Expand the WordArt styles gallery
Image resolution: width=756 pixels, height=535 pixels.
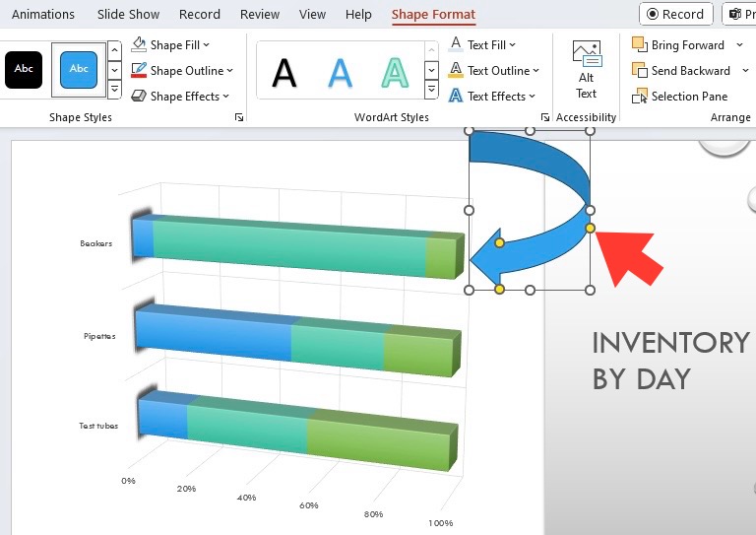click(431, 90)
